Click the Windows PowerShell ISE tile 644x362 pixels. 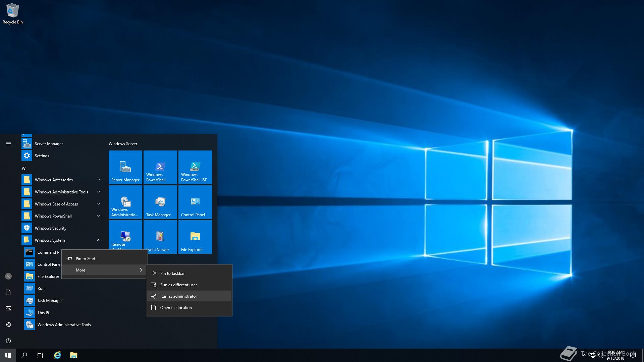click(x=195, y=167)
